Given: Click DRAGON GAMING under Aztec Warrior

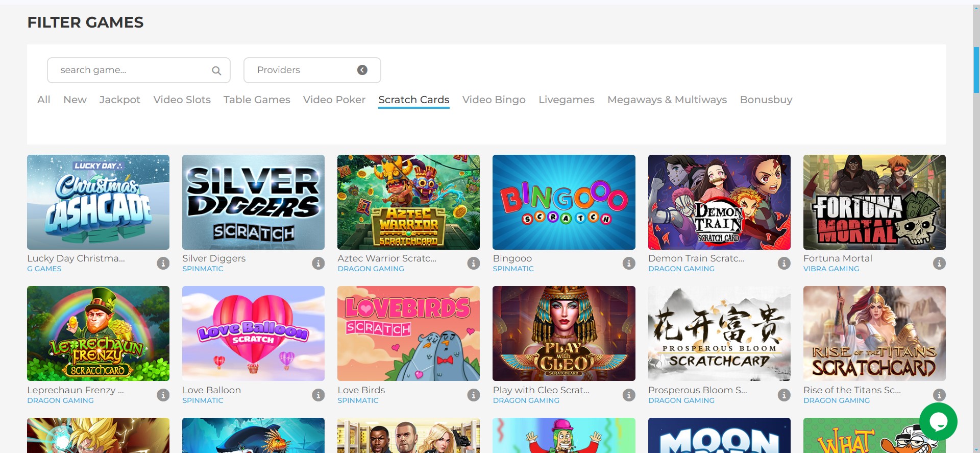Looking at the screenshot, I should [371, 269].
